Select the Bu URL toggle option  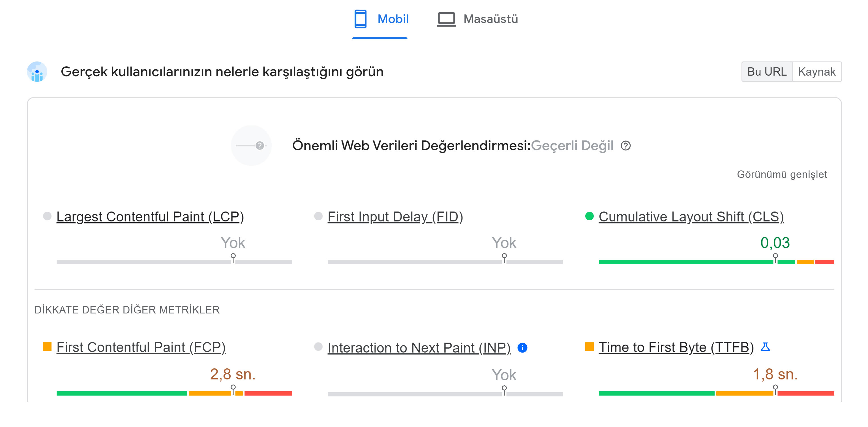[x=767, y=71]
